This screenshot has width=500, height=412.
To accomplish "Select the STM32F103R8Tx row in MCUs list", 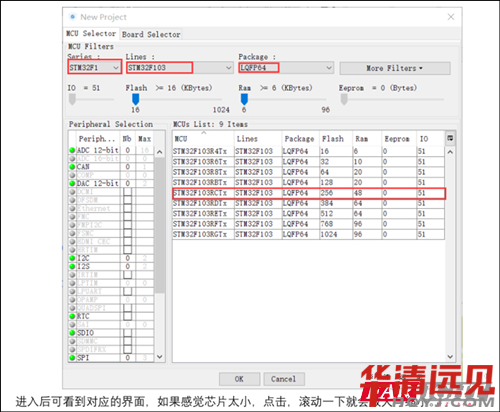I will pos(309,172).
